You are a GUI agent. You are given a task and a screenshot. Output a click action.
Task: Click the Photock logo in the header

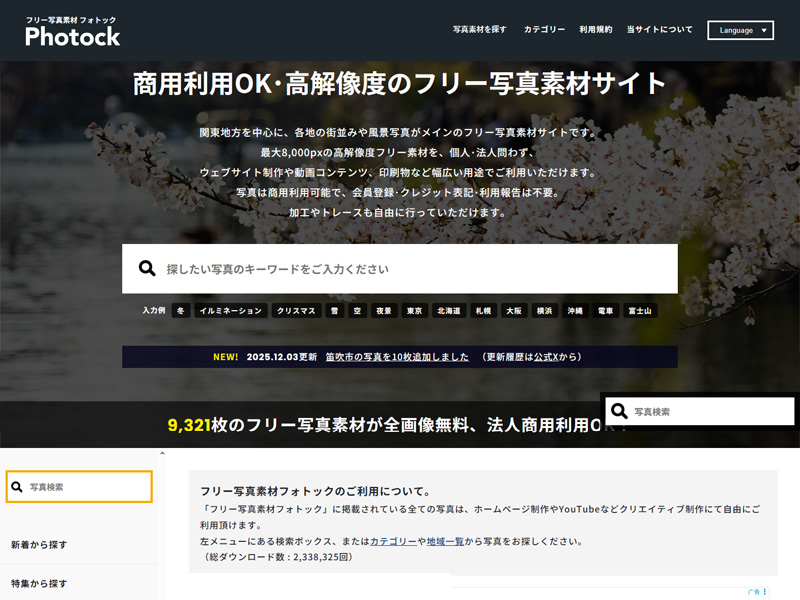72,31
